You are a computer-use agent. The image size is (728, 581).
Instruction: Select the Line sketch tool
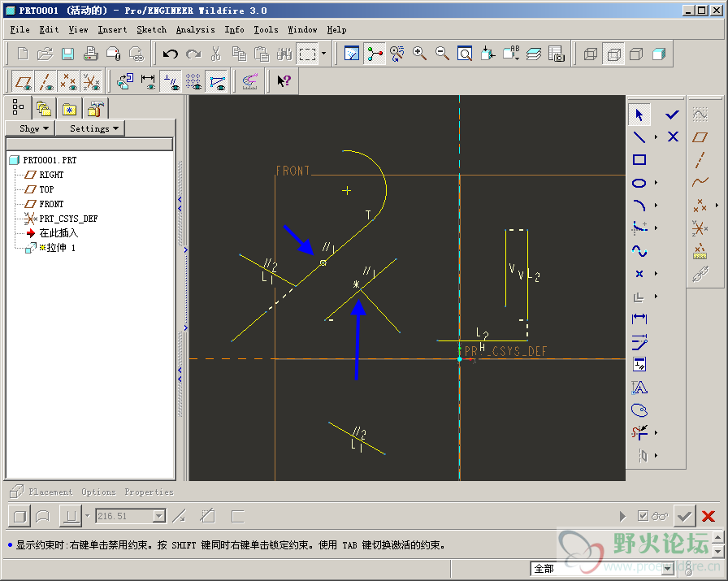click(639, 137)
